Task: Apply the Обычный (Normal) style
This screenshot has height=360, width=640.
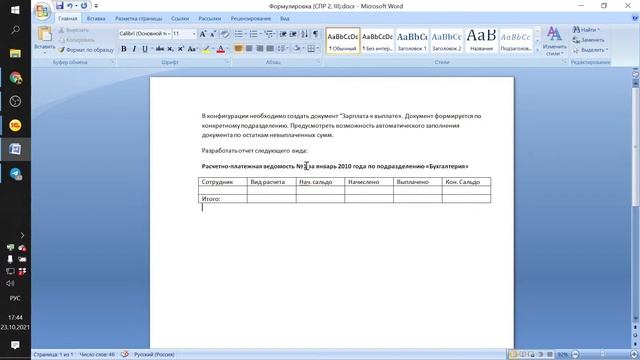Action: point(343,40)
